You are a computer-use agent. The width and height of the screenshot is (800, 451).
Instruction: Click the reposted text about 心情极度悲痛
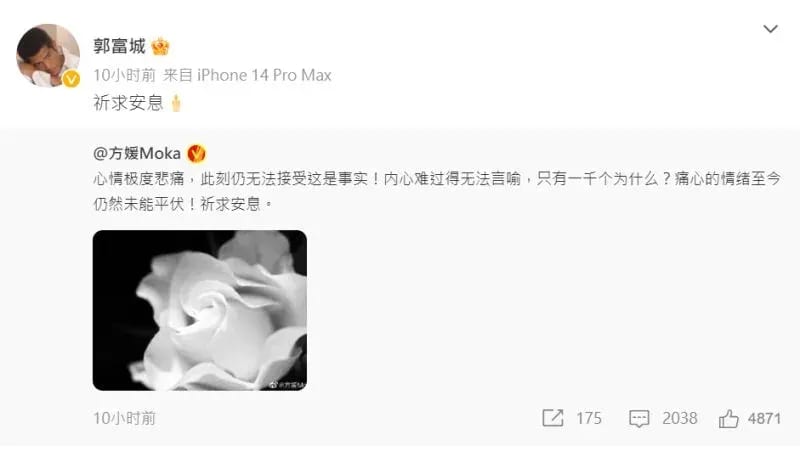(437, 191)
